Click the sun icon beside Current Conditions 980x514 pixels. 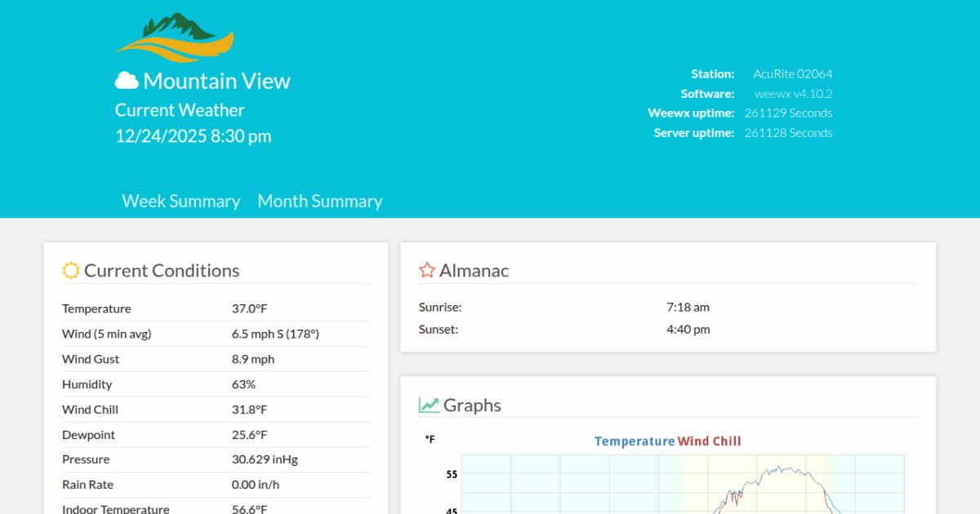click(x=71, y=271)
